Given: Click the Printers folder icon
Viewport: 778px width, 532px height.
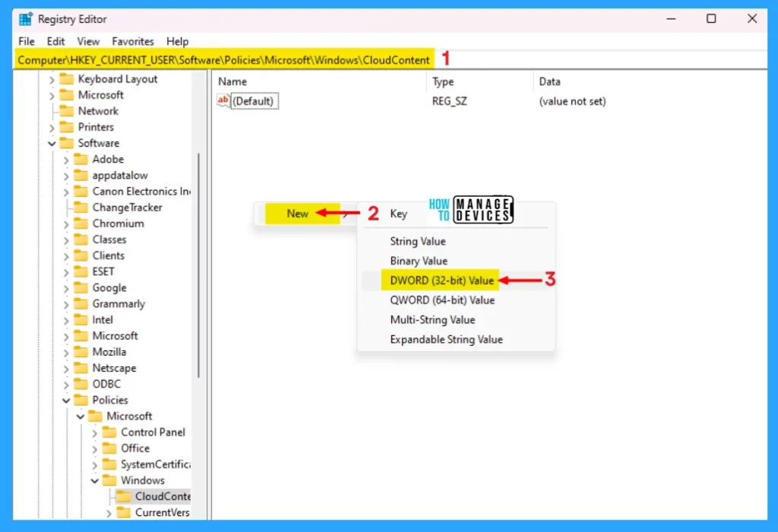Looking at the screenshot, I should click(x=66, y=127).
